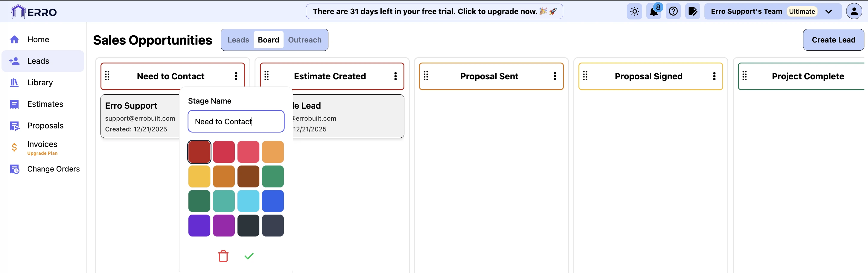868x273 pixels.
Task: Select the blue color swatch
Action: coord(272,201)
